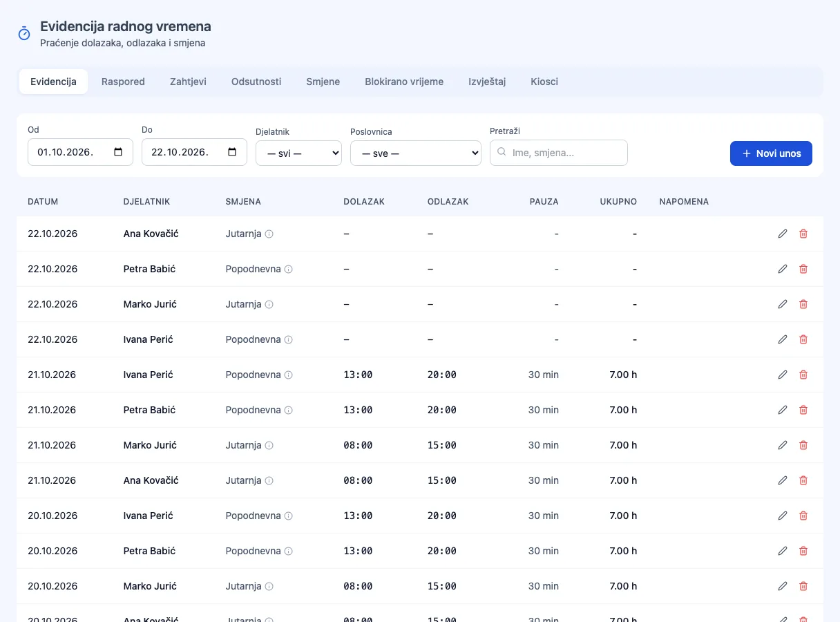Focus the Pretraži search field
The image size is (840, 622).
pos(559,153)
